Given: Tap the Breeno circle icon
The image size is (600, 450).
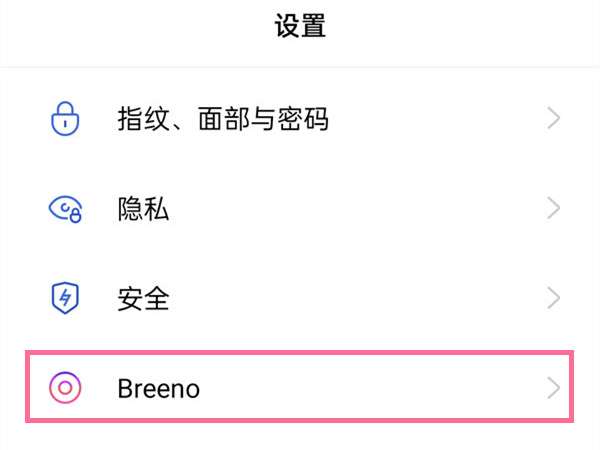Looking at the screenshot, I should pos(65,387).
